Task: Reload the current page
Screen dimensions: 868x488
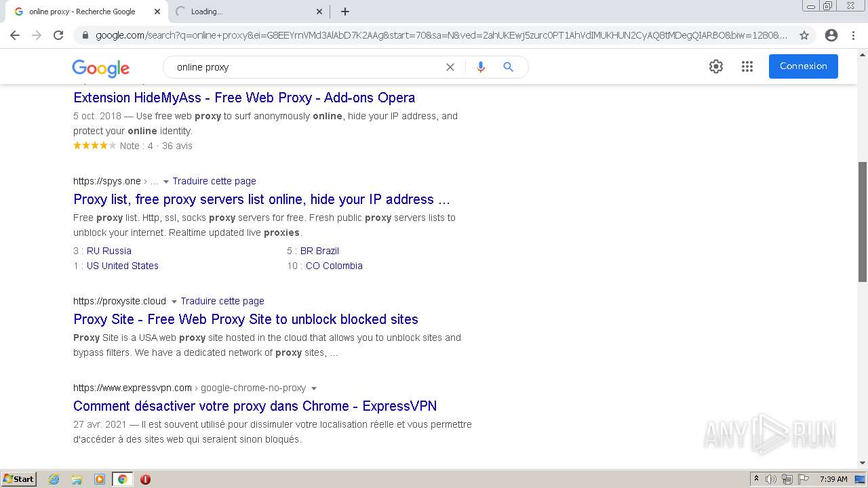Action: pyautogui.click(x=58, y=35)
